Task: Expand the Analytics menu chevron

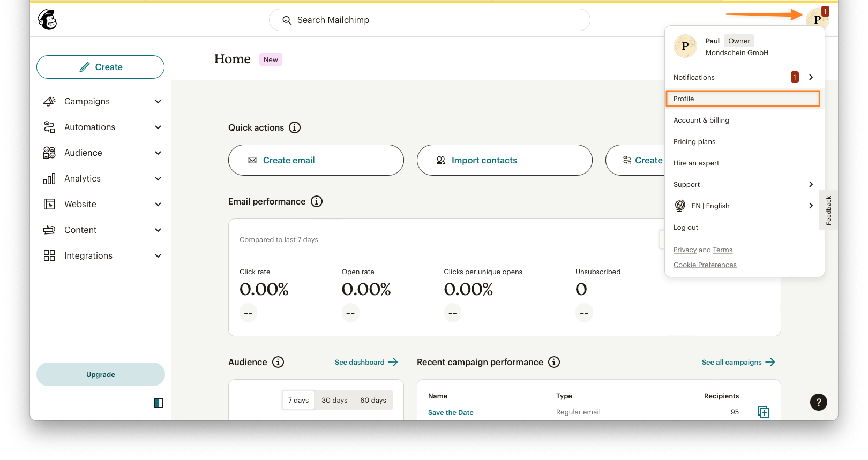Action: 158,178
